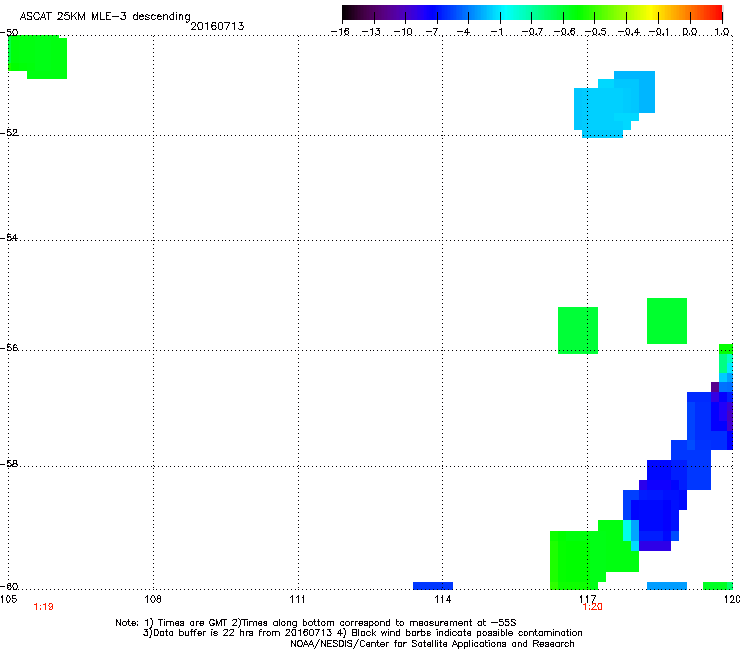Click the 117 longitude axis label
The width and height of the screenshot is (740, 650).
pos(588,599)
